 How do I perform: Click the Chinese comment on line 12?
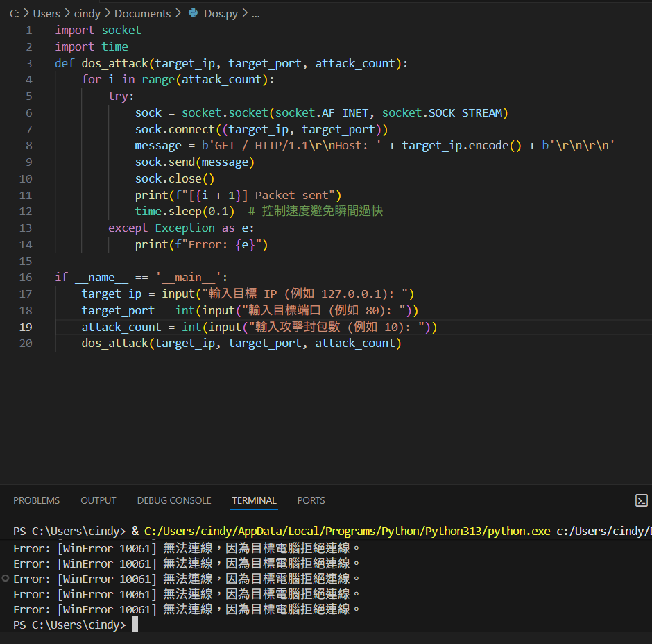(x=316, y=212)
